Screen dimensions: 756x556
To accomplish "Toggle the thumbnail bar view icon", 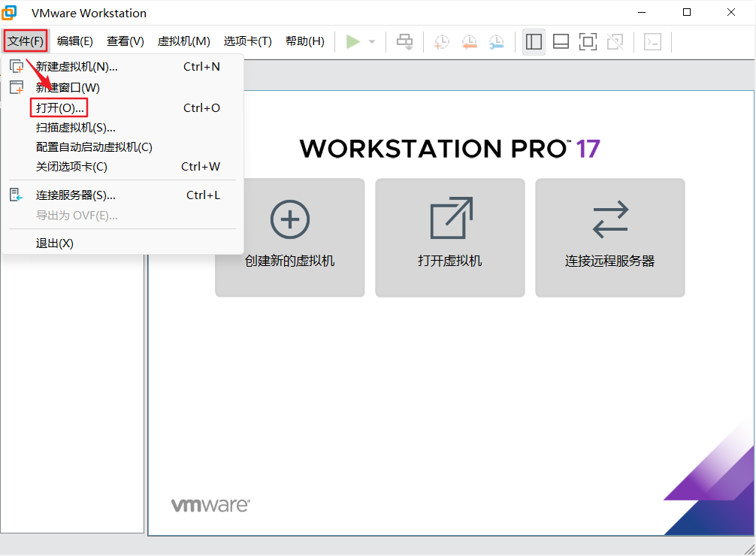I will [561, 42].
